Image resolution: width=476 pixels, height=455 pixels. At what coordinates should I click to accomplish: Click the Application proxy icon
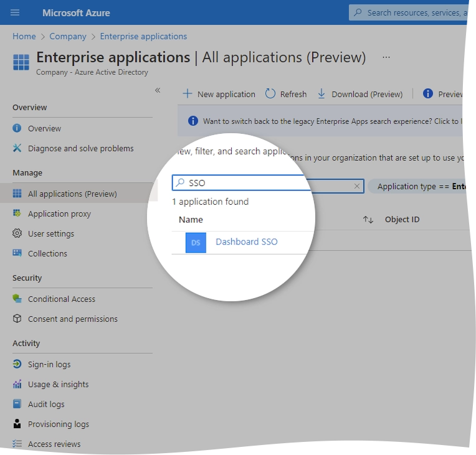pos(17,213)
